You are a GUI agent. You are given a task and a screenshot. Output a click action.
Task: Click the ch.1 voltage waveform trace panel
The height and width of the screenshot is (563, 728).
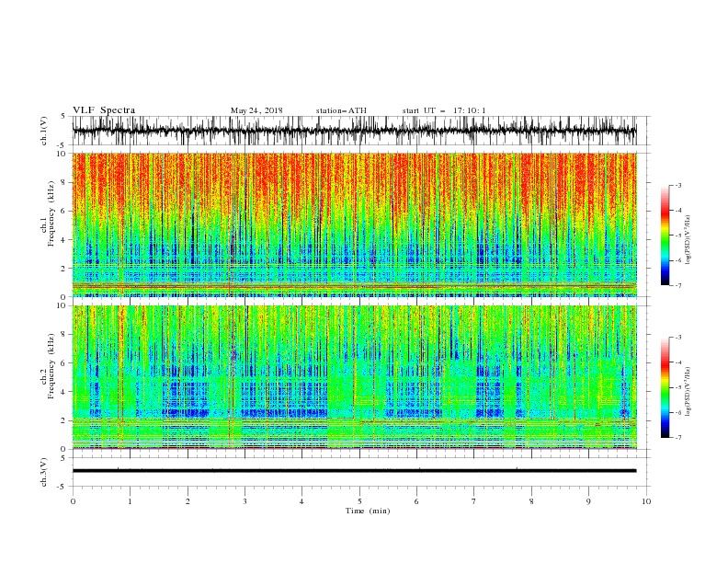click(x=360, y=131)
